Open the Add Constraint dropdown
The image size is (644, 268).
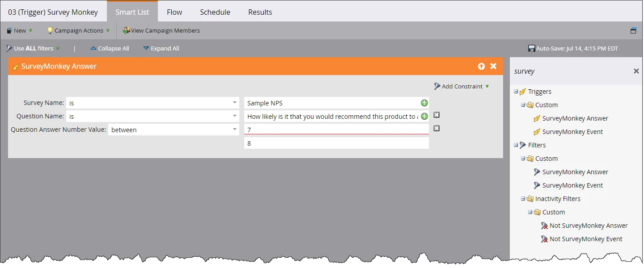462,86
